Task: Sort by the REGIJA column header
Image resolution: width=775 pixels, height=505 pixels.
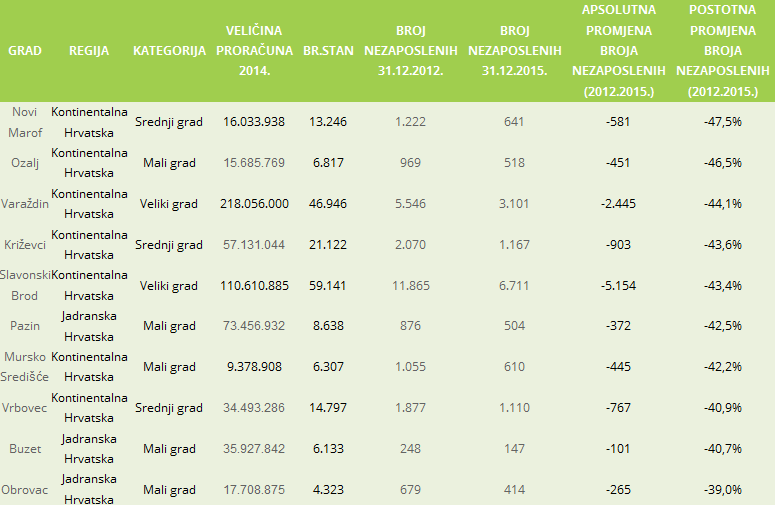Action: click(x=89, y=50)
